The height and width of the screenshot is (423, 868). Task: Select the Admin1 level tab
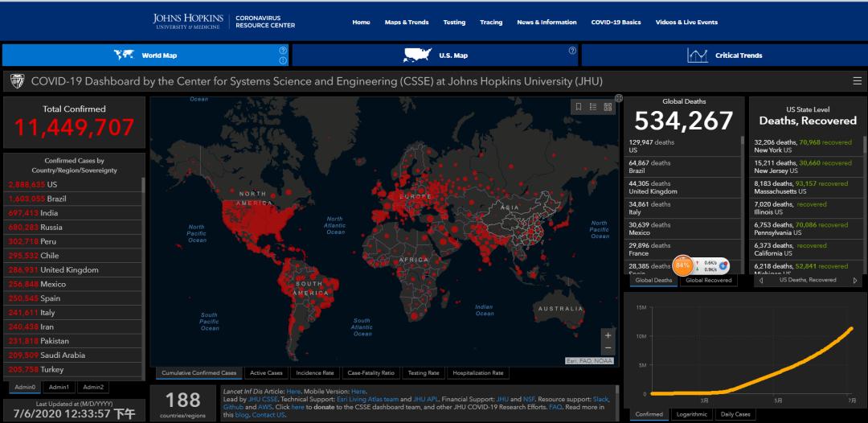click(59, 388)
